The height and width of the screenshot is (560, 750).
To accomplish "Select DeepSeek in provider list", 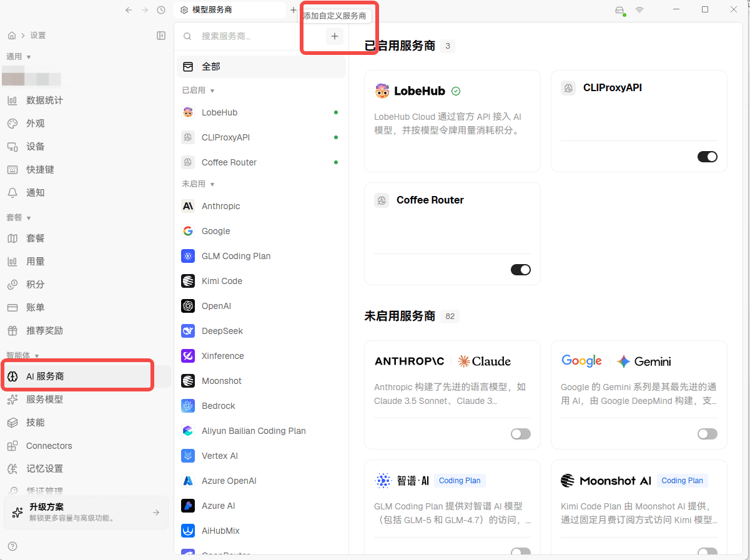I will coord(261,331).
